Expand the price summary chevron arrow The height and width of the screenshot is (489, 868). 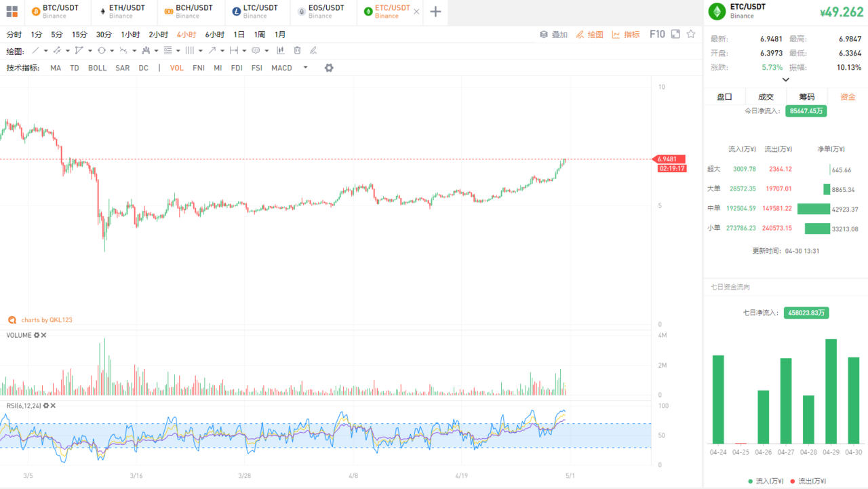[x=785, y=79]
